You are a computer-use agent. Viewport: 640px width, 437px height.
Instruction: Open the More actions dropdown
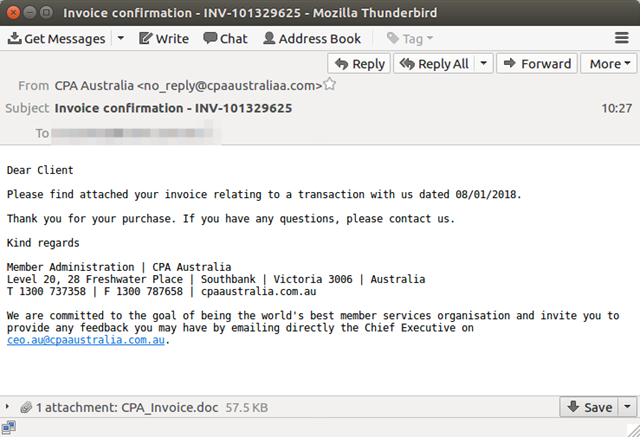[611, 64]
